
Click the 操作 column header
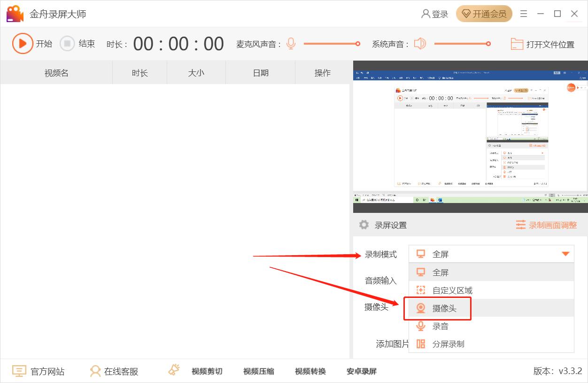tap(323, 72)
